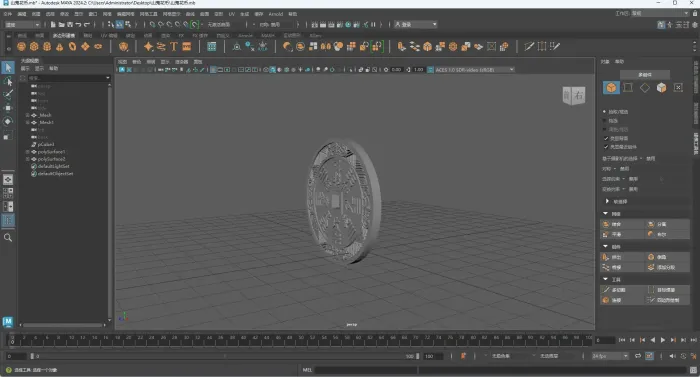Open the menu set dropdown
The width and height of the screenshot is (700, 377).
22,25
